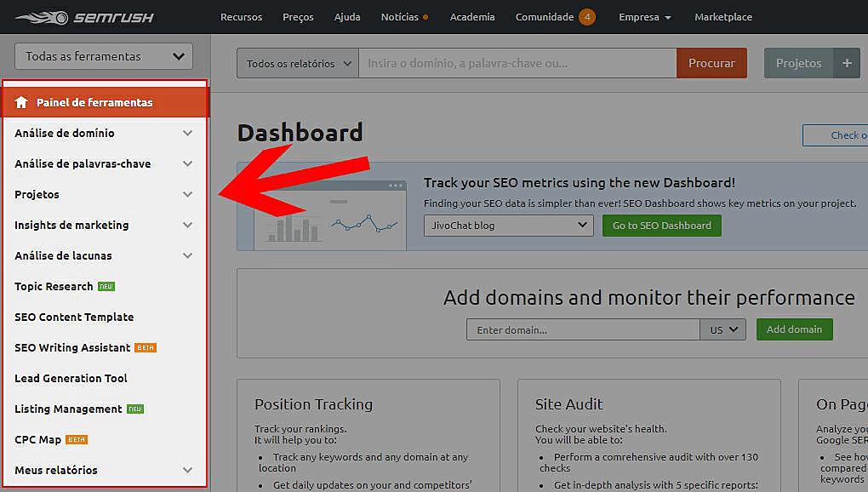868x492 pixels.
Task: Open the US country selector
Action: coord(722,329)
